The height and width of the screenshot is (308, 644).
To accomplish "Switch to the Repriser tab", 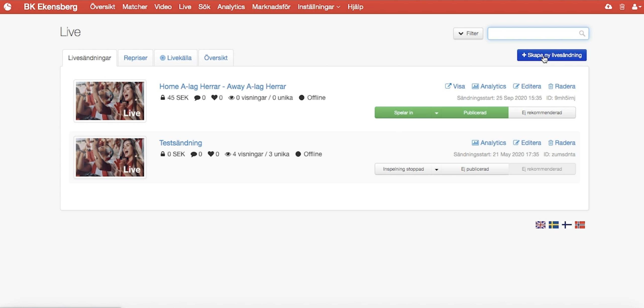I will (x=136, y=58).
